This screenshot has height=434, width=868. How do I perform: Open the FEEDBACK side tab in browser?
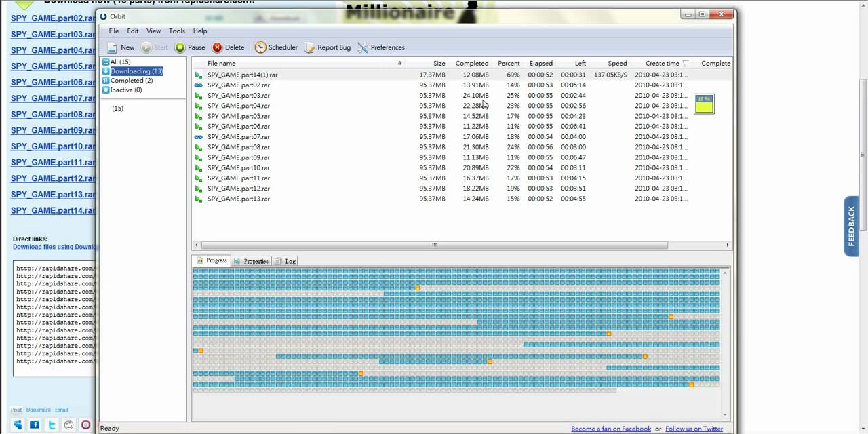pos(851,226)
